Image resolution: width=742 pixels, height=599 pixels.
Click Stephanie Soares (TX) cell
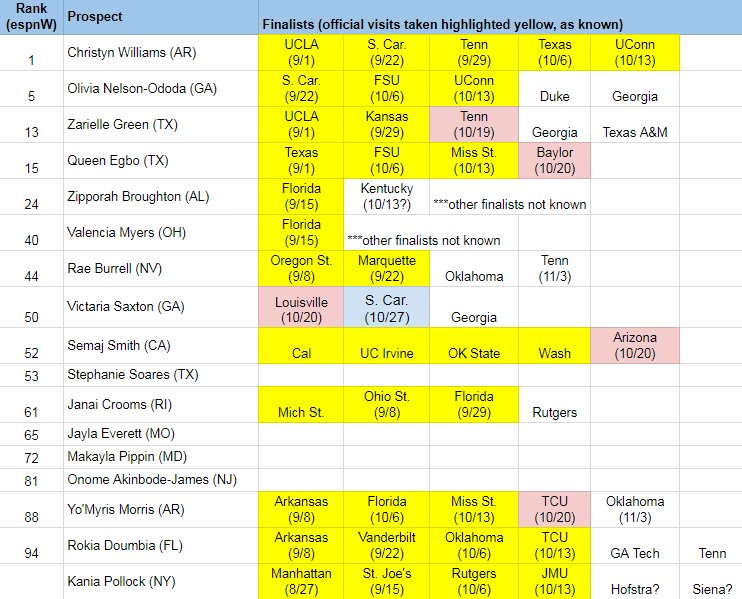[x=161, y=375]
